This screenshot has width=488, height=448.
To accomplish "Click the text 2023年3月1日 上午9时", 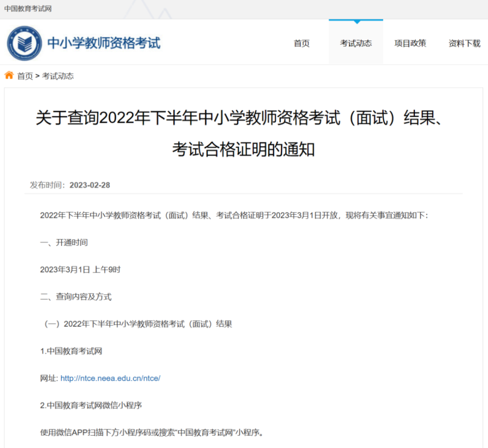I will click(x=80, y=269).
